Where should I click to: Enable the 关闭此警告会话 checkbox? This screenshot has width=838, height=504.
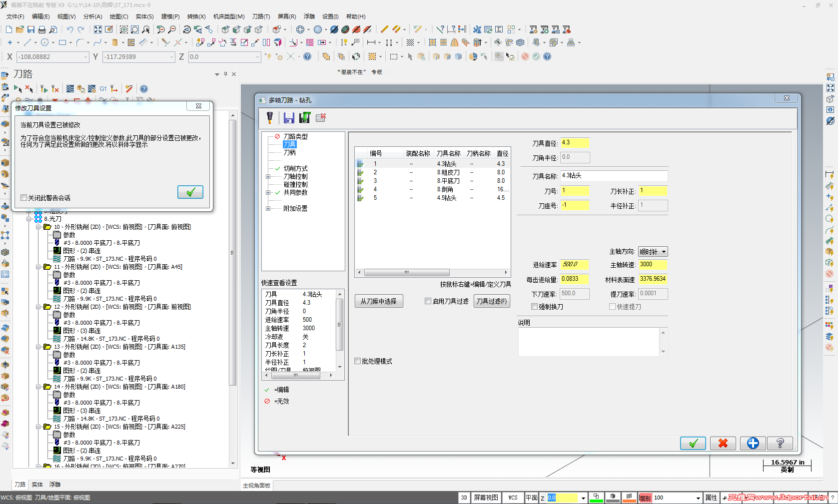tap(23, 198)
